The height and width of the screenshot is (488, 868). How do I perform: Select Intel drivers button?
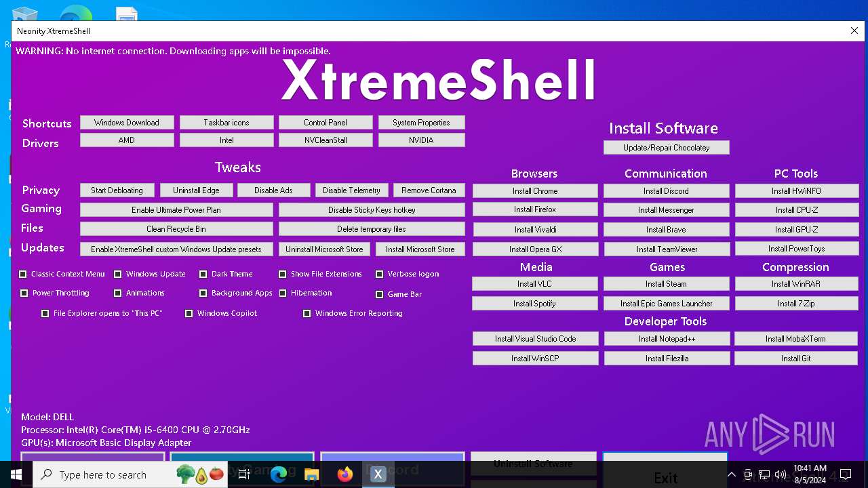point(226,140)
